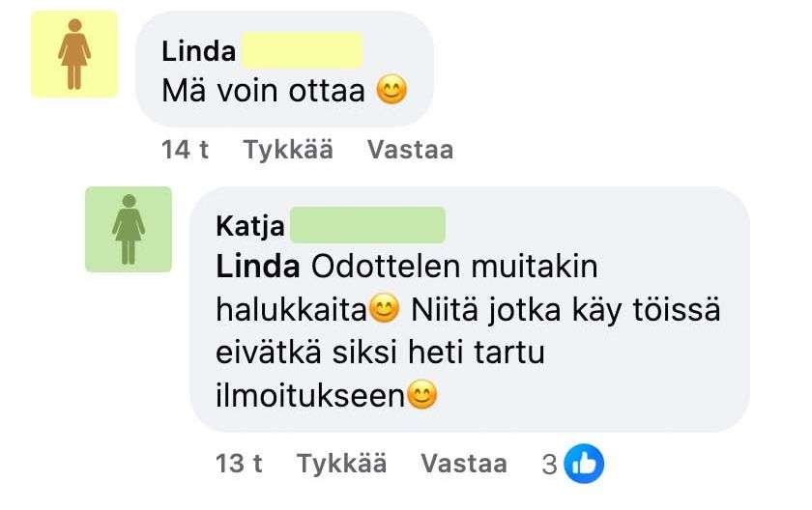
Task: Click Linda's yellow profile avatar
Action: [x=74, y=54]
